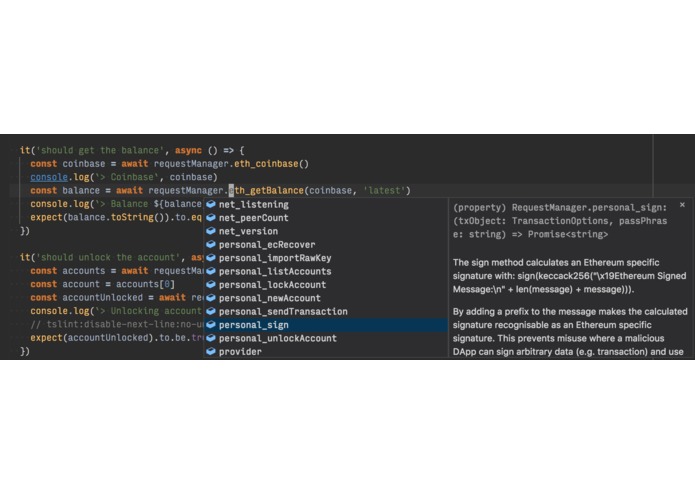Click accounts[0] expression in code
695x494 pixels.
145,284
